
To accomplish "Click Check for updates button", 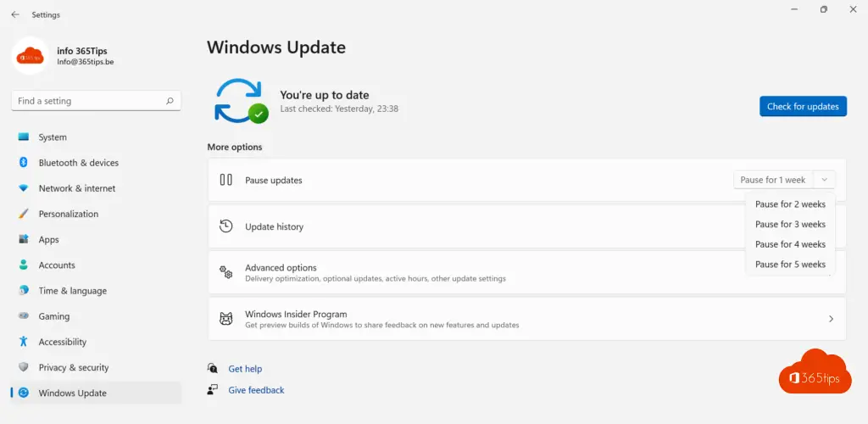I will (803, 106).
